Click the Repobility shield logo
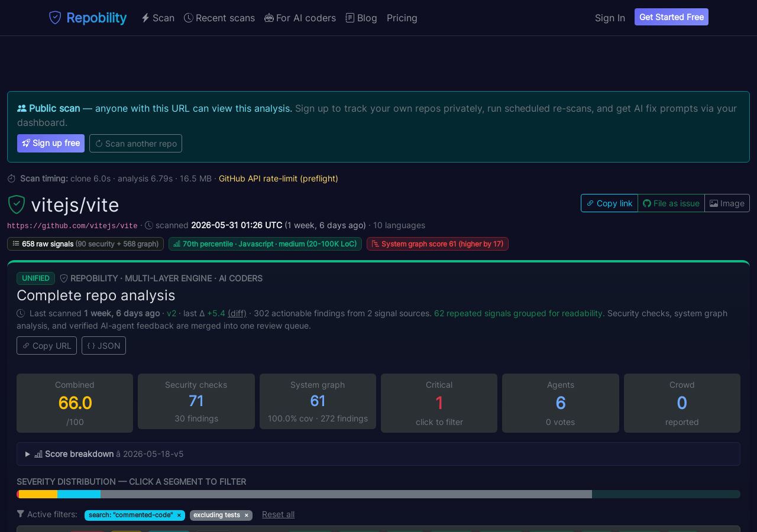This screenshot has height=532, width=757. (x=55, y=18)
